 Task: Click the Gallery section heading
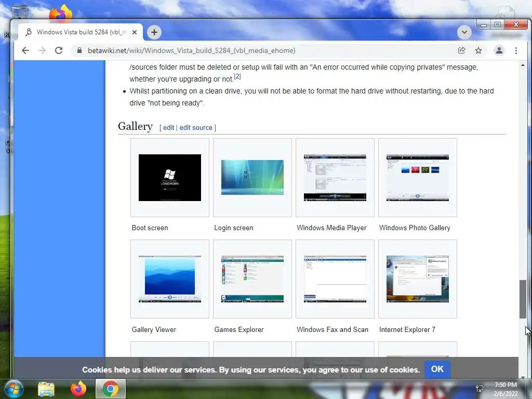(x=136, y=126)
